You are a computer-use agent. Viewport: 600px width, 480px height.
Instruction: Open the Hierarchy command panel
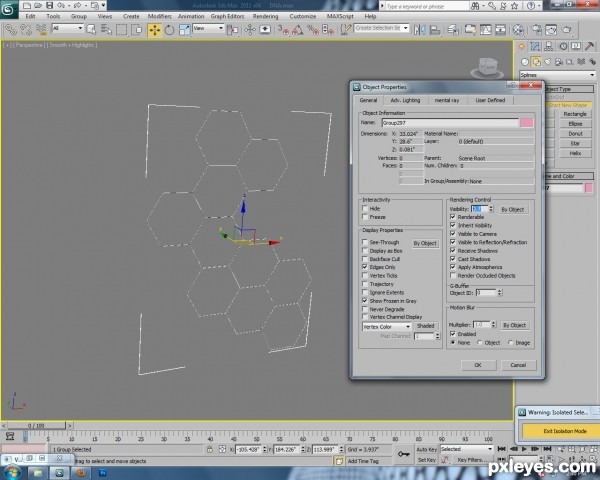tap(549, 47)
